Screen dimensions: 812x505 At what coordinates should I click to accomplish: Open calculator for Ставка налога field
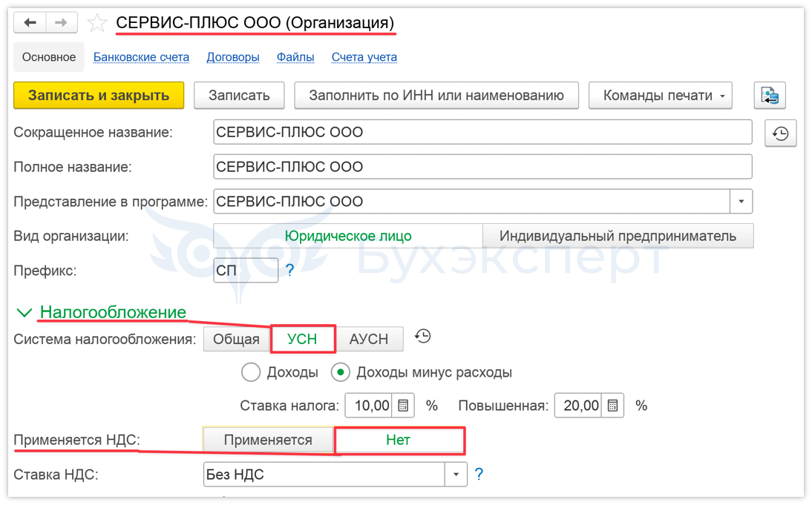[404, 405]
